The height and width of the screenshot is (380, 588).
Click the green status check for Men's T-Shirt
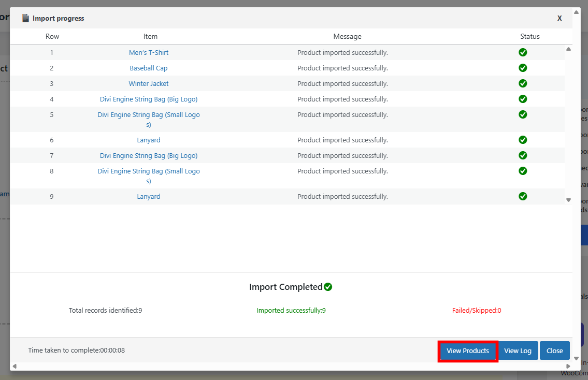(x=523, y=52)
